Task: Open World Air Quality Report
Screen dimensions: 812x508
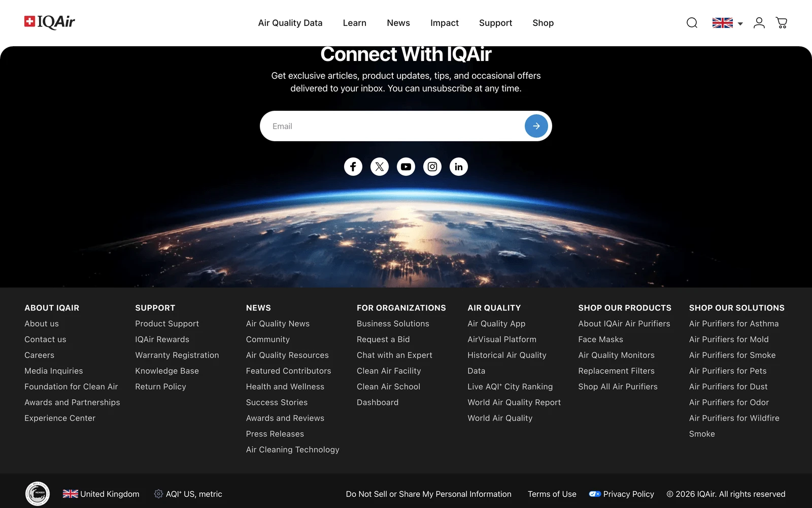Action: pos(514,402)
